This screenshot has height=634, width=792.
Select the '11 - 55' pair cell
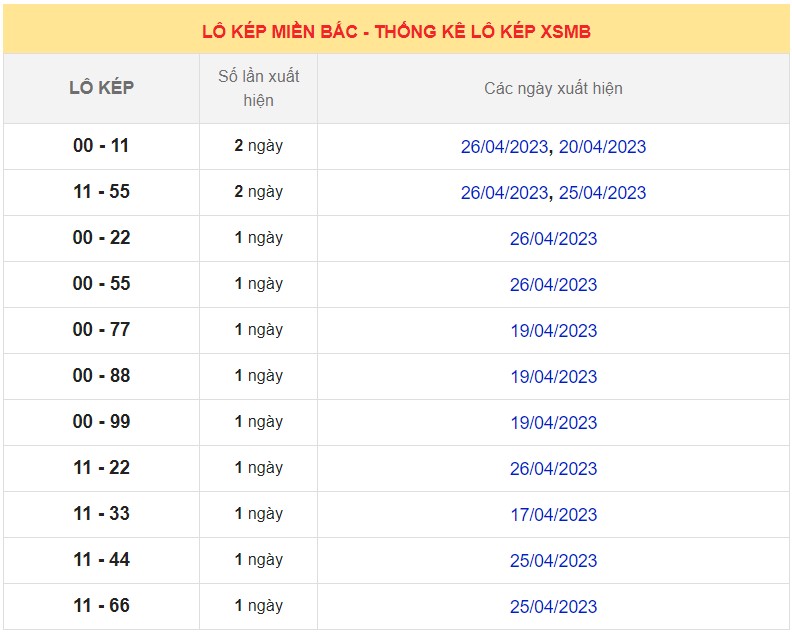click(x=101, y=191)
